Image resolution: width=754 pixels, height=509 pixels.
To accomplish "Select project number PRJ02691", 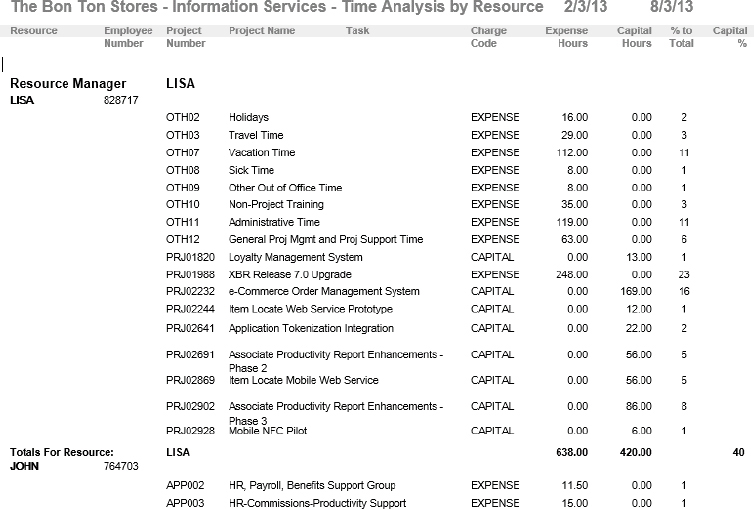I will pyautogui.click(x=190, y=355).
